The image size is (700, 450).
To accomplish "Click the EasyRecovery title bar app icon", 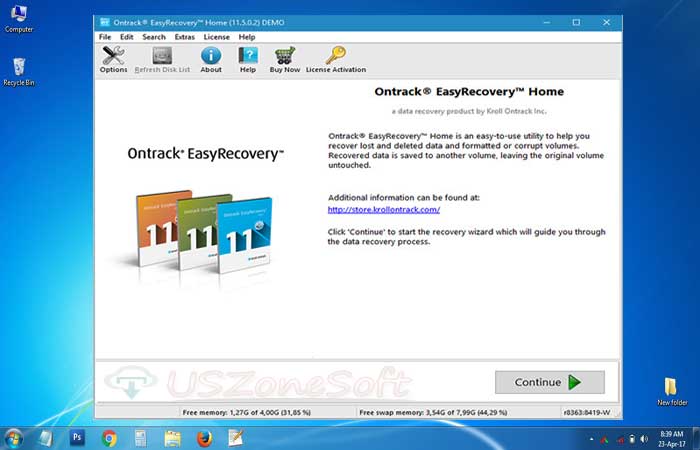I will pyautogui.click(x=105, y=22).
